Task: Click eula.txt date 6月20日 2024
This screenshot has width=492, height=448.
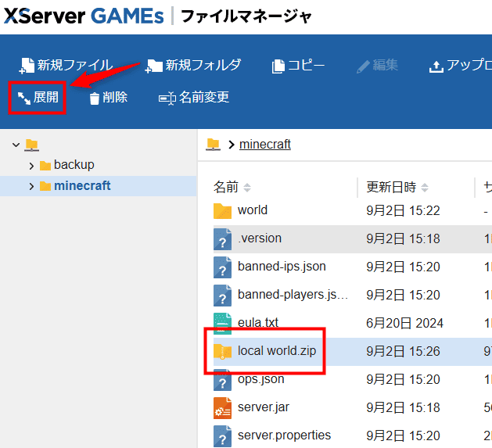Action: pos(404,323)
